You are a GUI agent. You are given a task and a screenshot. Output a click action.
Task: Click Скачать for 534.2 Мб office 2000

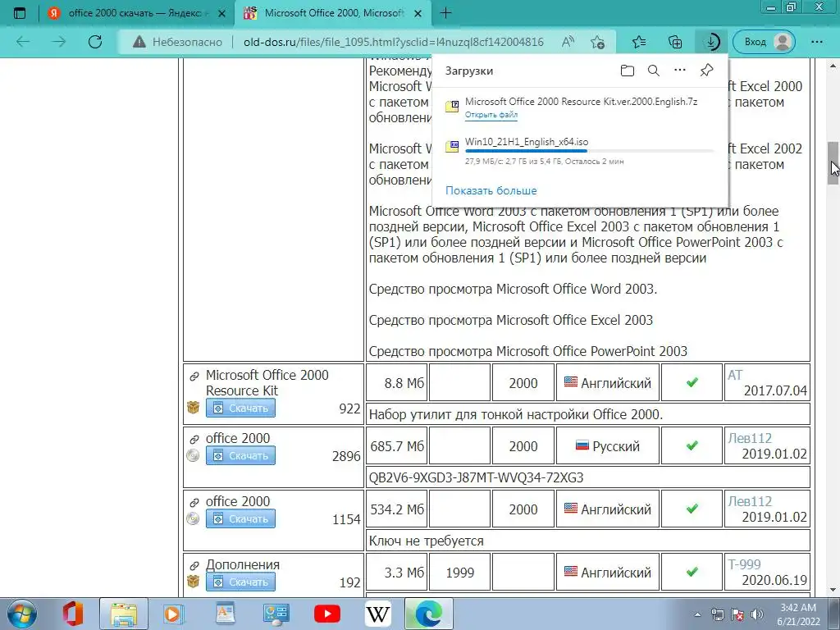coord(241,519)
